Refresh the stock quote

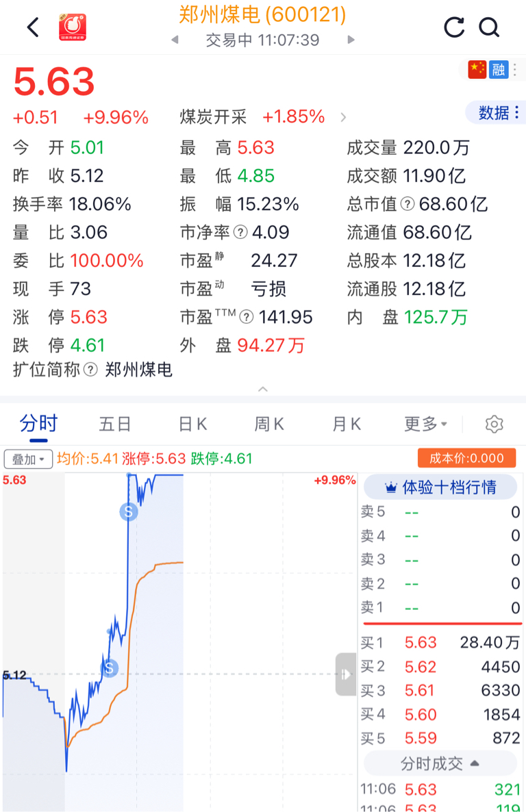point(454,27)
